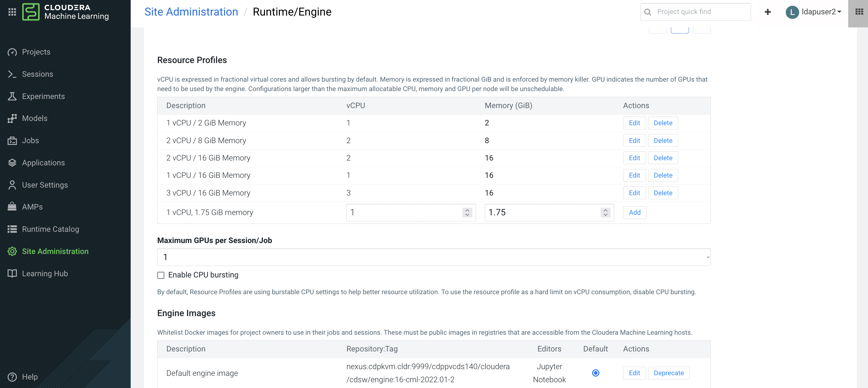Viewport: 868px width, 388px height.
Task: Enable CPU bursting checkbox
Action: point(161,275)
